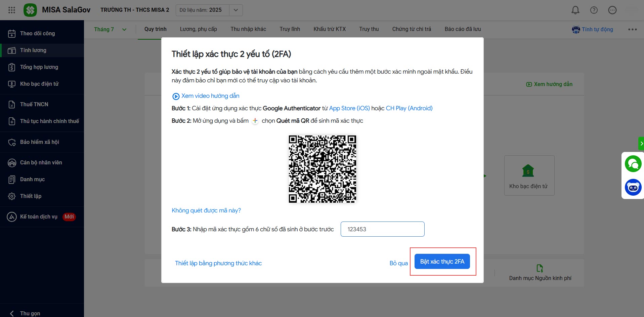Switch to Chứng từ chi trả tab

(412, 29)
